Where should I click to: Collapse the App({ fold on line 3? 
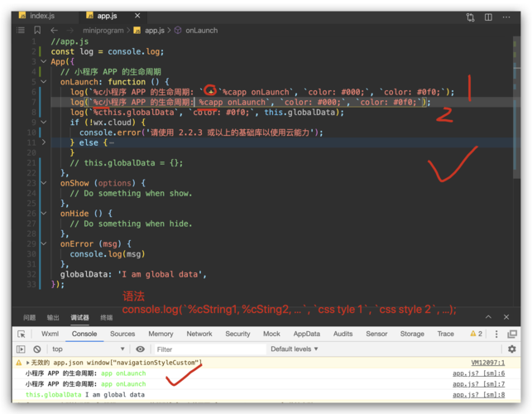point(43,61)
